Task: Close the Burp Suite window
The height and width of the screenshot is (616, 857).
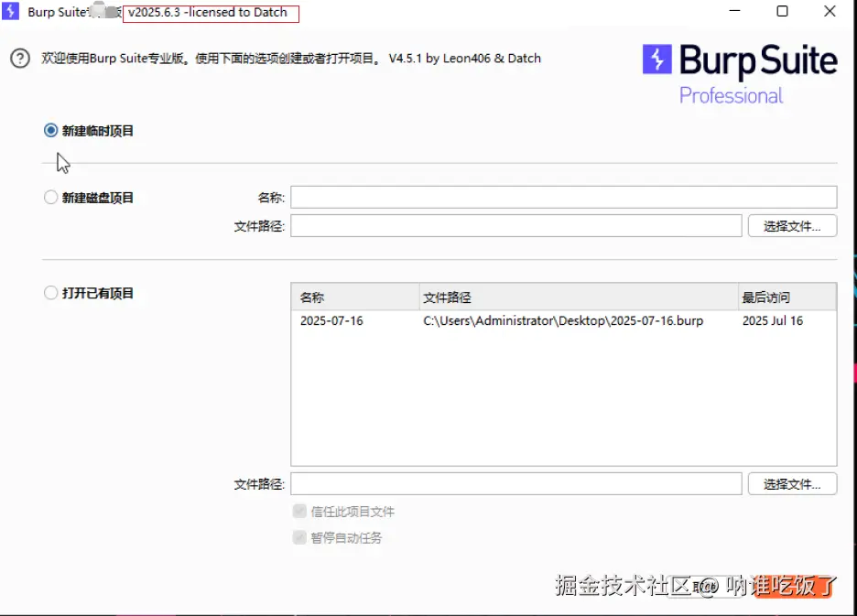Action: coord(830,11)
